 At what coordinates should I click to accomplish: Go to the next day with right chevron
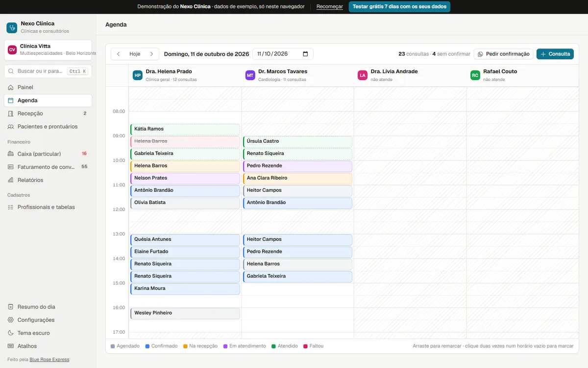click(x=152, y=54)
